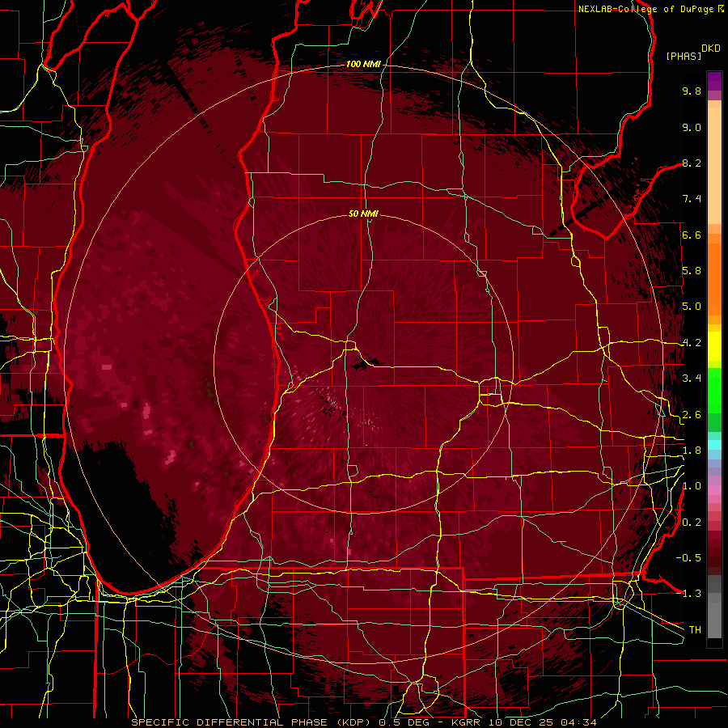Pick the bright green color scale segment
This screenshot has width=728, height=728.
point(714,390)
